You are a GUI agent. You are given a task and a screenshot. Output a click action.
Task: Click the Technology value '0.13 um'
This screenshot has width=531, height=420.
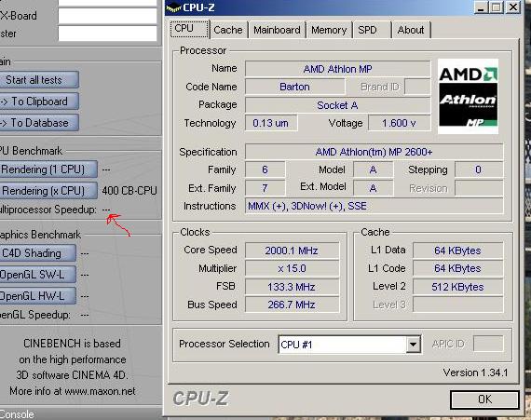[x=271, y=123]
